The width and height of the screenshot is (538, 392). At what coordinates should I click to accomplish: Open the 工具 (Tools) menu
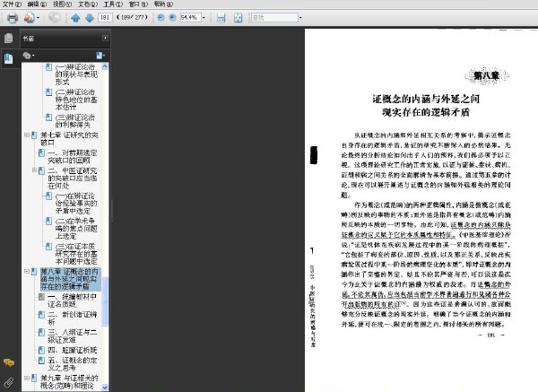coord(113,4)
